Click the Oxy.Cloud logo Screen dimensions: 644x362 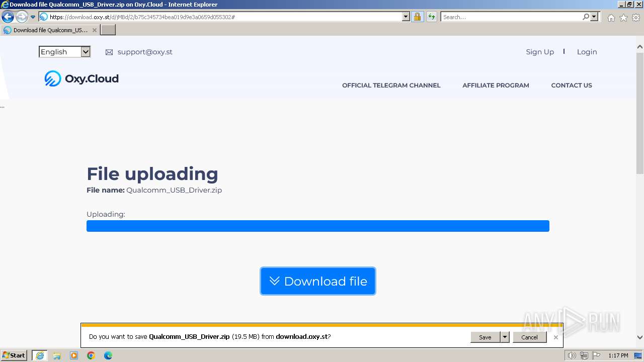point(82,78)
